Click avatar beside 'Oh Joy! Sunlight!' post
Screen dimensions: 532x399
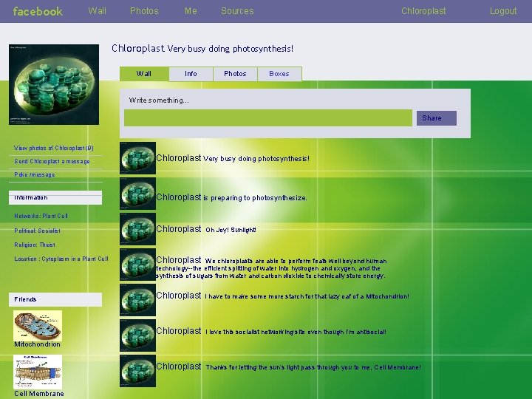(x=137, y=229)
